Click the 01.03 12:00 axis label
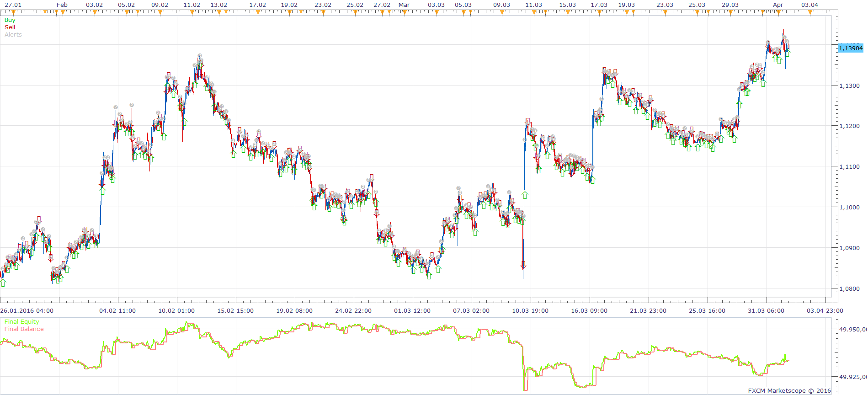This screenshot has height=395, width=868. point(412,311)
